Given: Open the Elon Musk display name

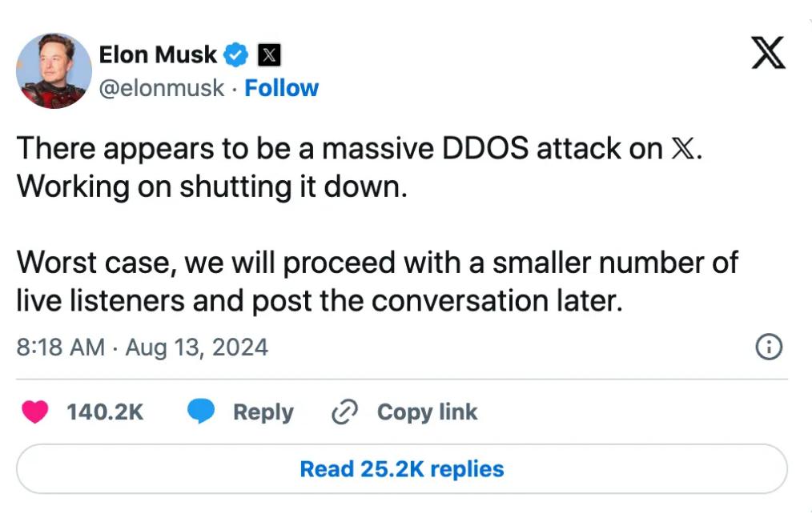Looking at the screenshot, I should pos(158,54).
